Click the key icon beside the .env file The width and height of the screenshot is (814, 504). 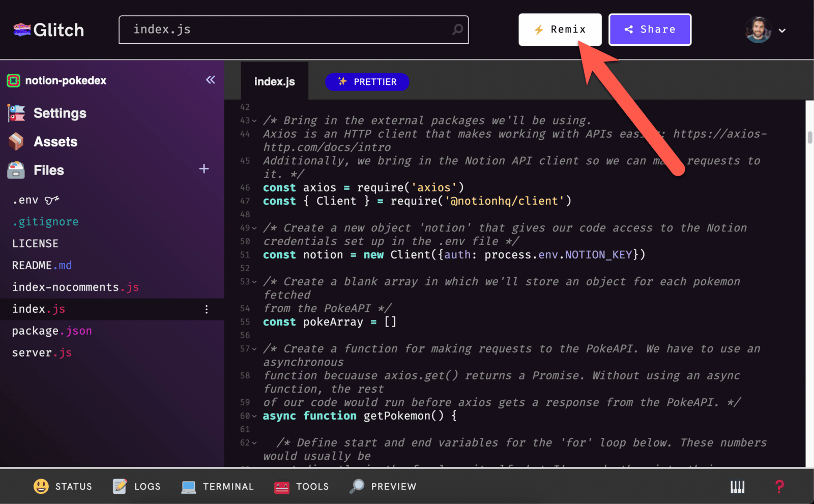53,200
